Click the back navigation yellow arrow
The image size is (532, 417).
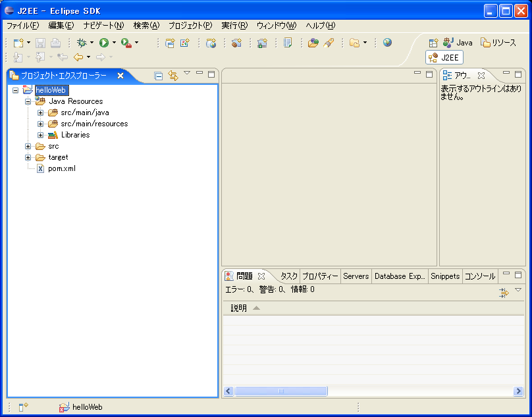78,57
